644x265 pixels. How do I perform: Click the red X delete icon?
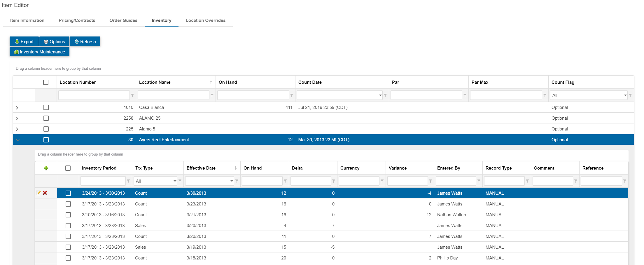click(x=45, y=193)
